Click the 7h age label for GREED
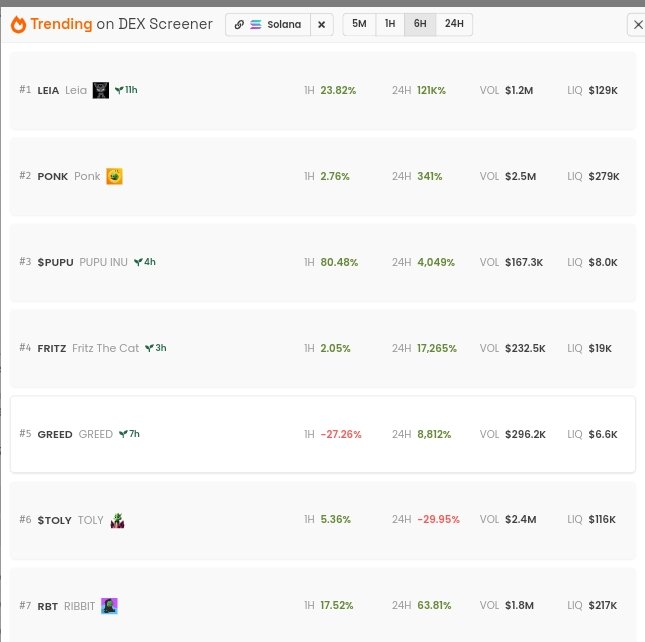645x642 pixels. [135, 433]
